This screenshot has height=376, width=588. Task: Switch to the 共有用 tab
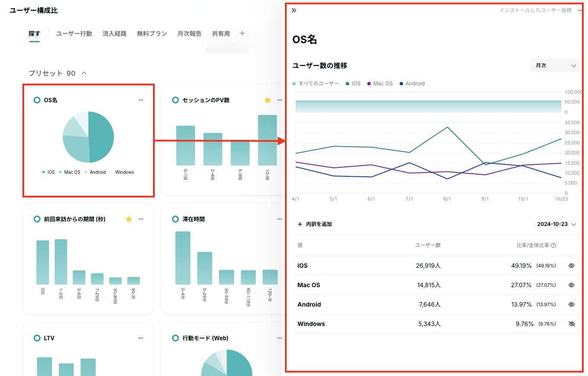(221, 34)
